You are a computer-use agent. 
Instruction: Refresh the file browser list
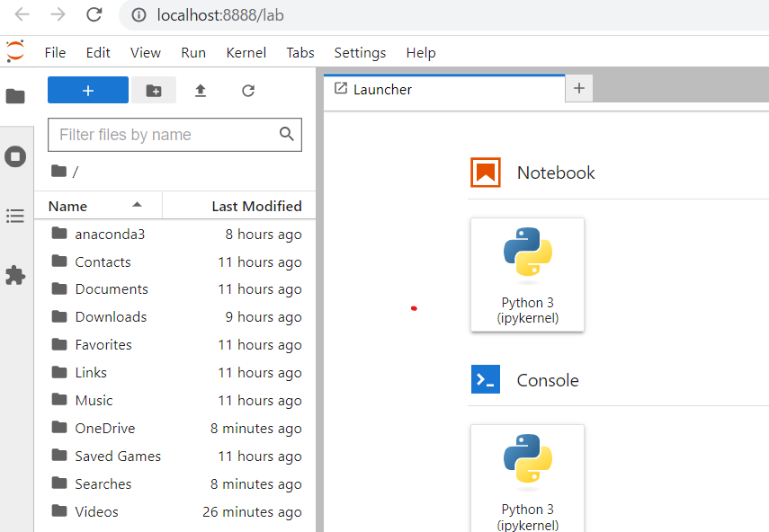248,91
